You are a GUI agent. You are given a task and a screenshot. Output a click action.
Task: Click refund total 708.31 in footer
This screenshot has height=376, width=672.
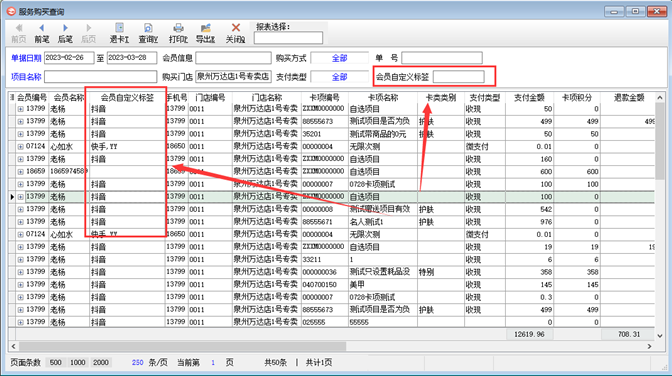click(x=629, y=334)
